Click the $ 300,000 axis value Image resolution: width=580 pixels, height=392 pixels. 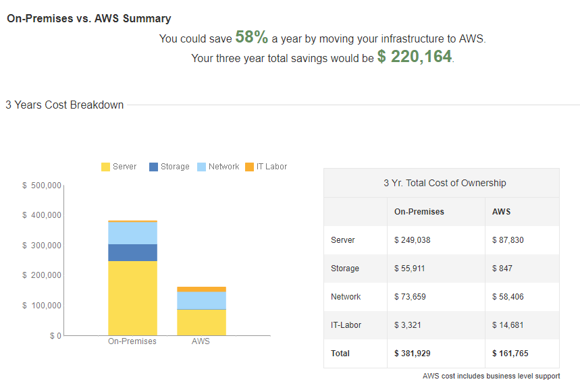click(42, 246)
